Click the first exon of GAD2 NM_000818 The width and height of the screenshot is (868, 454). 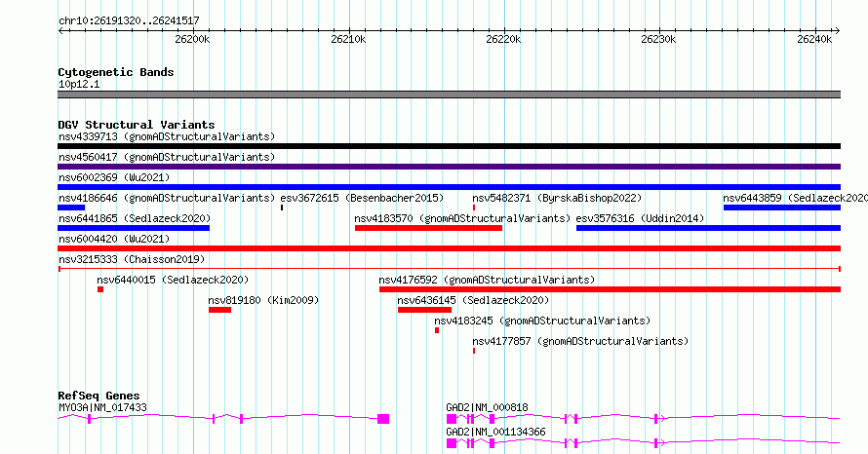coord(452,419)
